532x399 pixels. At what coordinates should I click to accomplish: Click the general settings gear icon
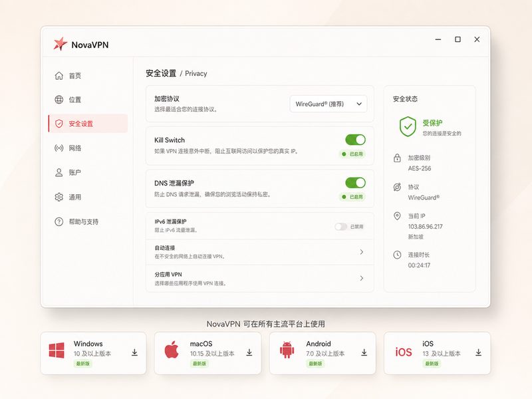coord(59,197)
